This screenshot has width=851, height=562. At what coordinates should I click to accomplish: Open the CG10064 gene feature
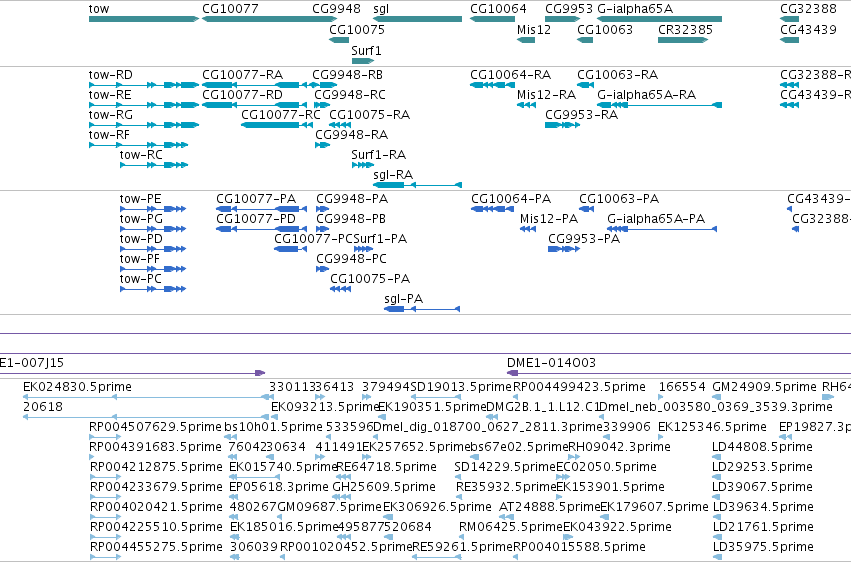point(492,19)
